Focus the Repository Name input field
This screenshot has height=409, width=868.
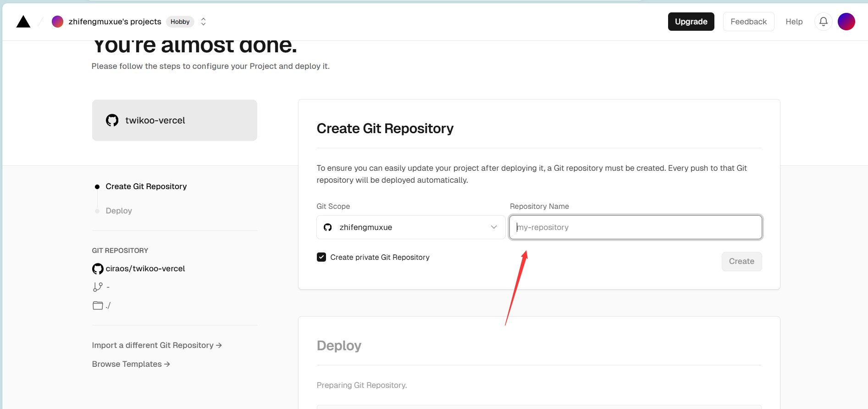tap(636, 227)
